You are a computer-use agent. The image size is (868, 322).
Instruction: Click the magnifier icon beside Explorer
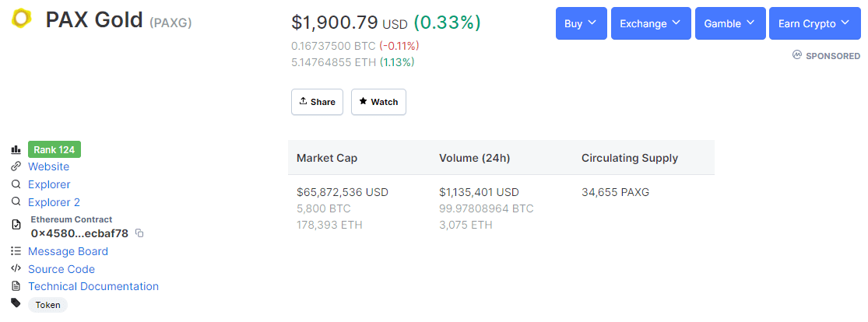[16, 184]
